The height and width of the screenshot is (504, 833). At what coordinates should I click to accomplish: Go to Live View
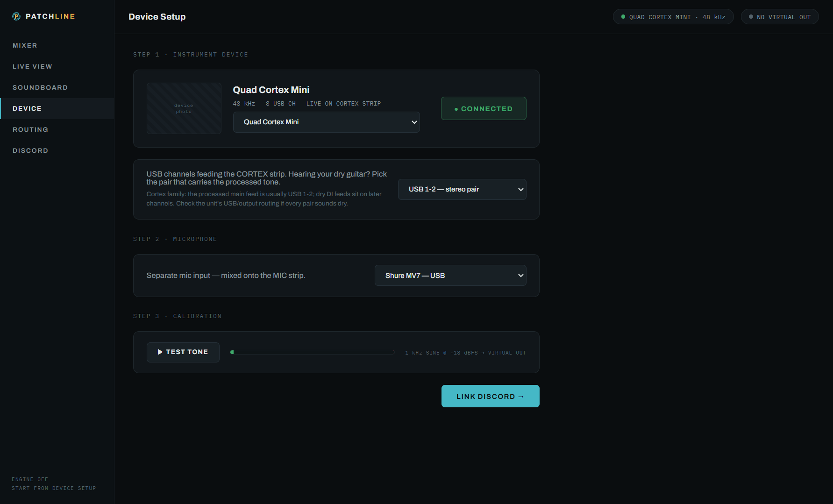pos(57,66)
